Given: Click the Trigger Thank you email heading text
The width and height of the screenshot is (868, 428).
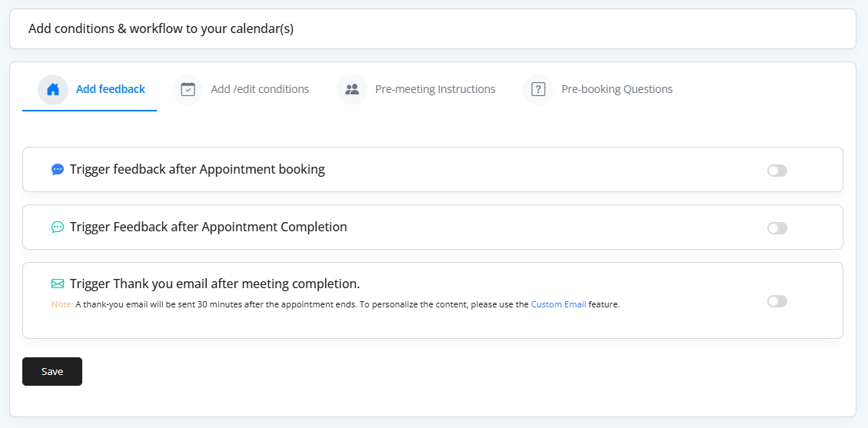Looking at the screenshot, I should (x=215, y=284).
